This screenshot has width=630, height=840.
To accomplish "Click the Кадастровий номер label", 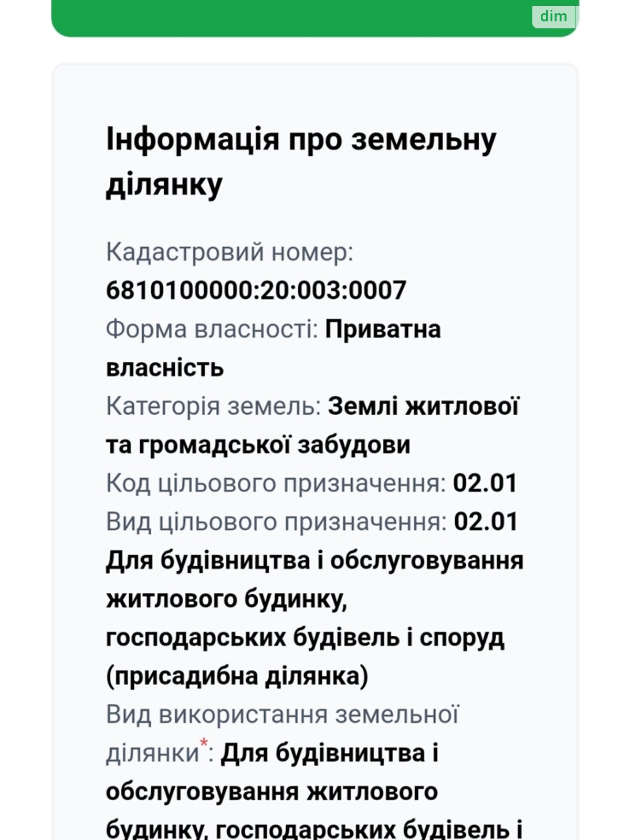I will (229, 252).
